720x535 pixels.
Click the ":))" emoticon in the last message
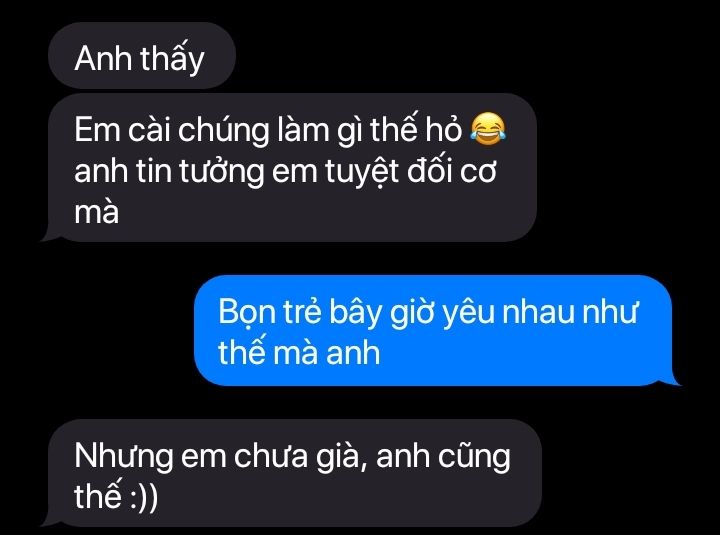[x=143, y=498]
